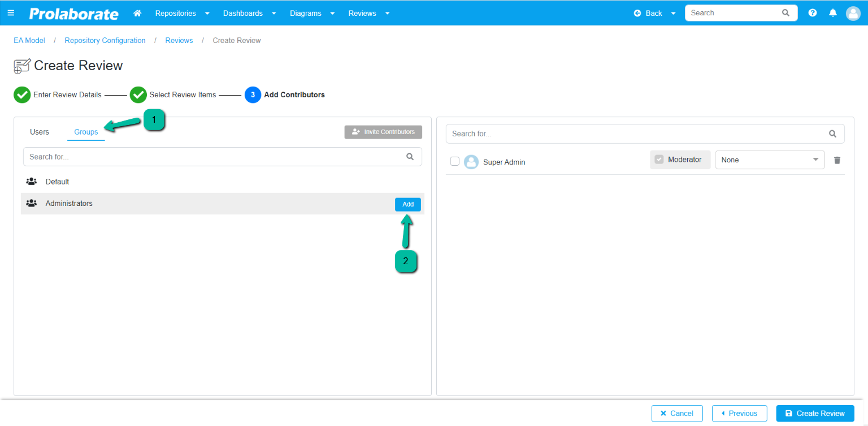868x426 pixels.
Task: Click the Prolaborate logo
Action: [73, 14]
